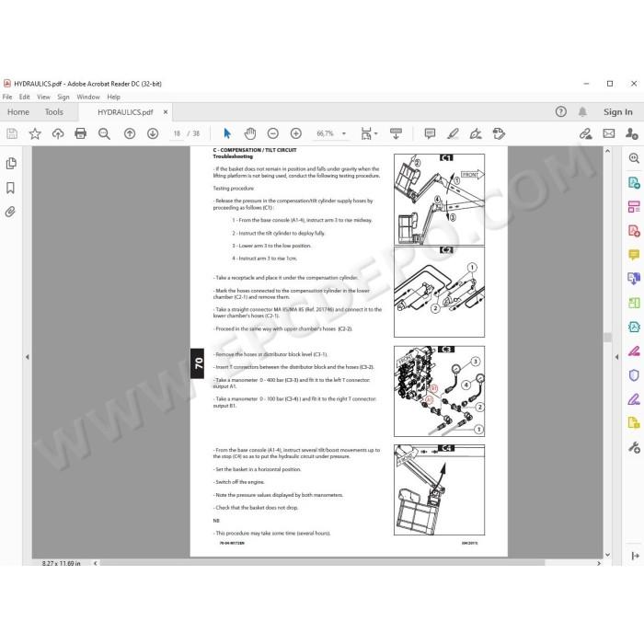Viewport: 644px width, 644px height.
Task: Open search zoom tool in right pane
Action: pyautogui.click(x=634, y=158)
